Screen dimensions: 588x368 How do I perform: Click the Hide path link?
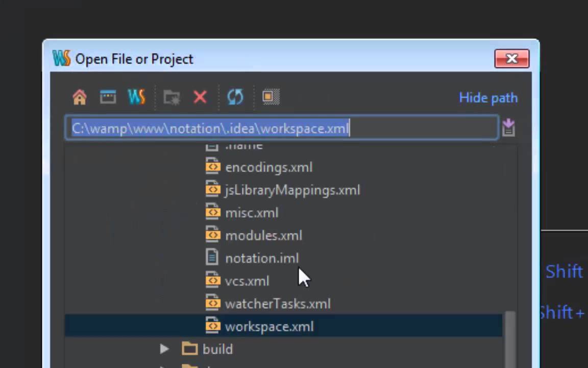[488, 98]
